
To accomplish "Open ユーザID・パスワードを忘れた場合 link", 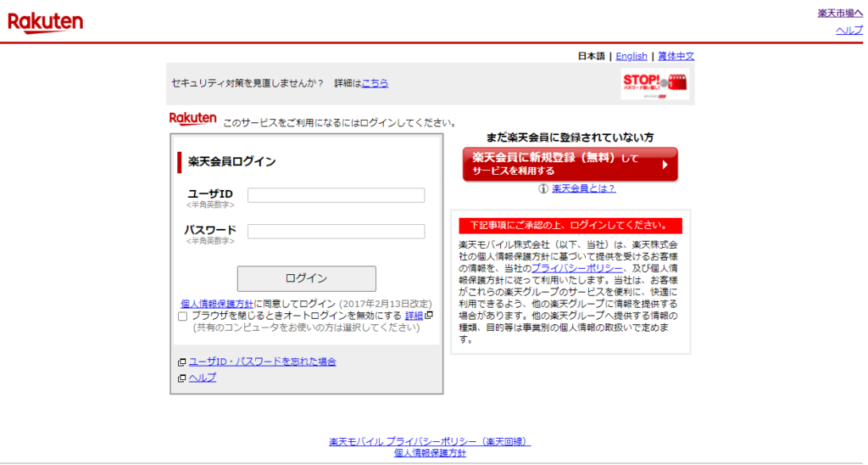I will click(x=262, y=361).
